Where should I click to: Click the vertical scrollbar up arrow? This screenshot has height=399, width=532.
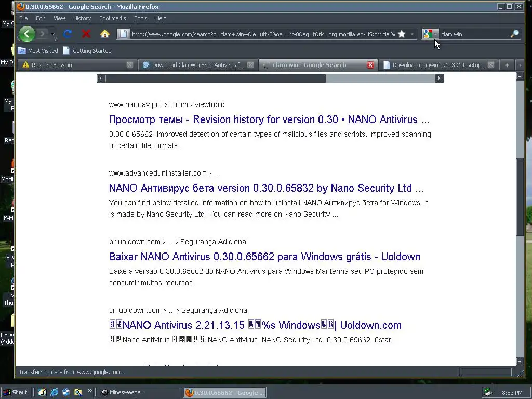pos(520,76)
